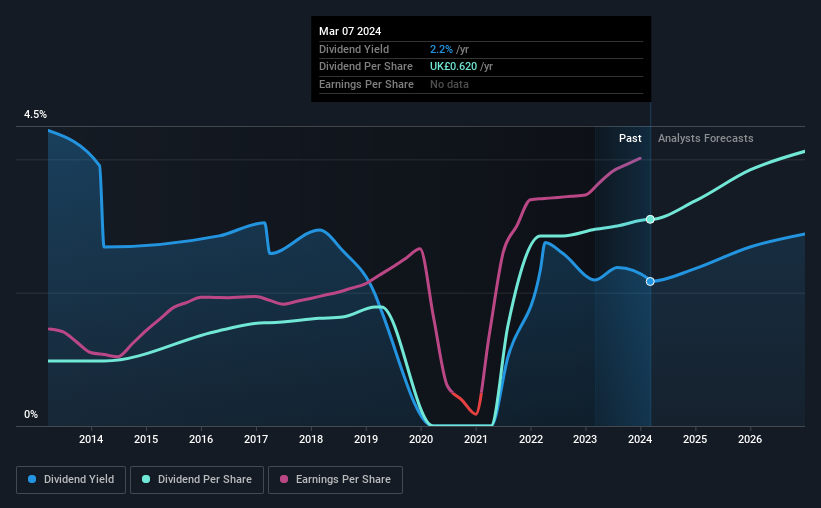Toggle the Earnings Per Share legend button

pos(335,480)
